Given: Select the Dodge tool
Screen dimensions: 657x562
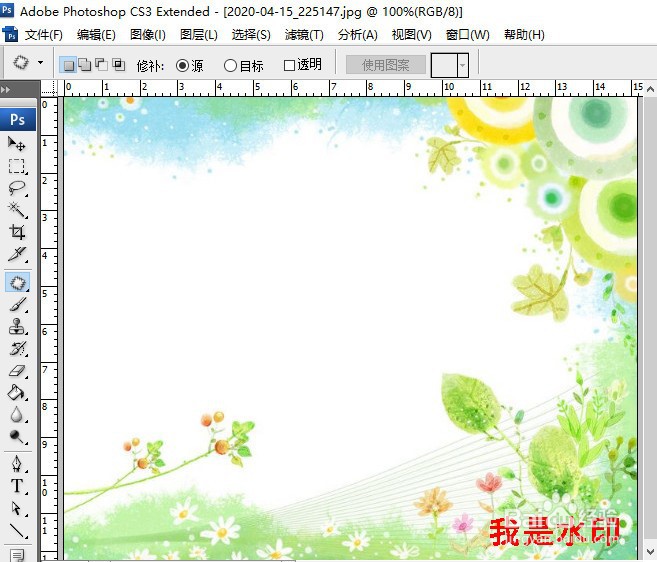Looking at the screenshot, I should click(x=17, y=437).
